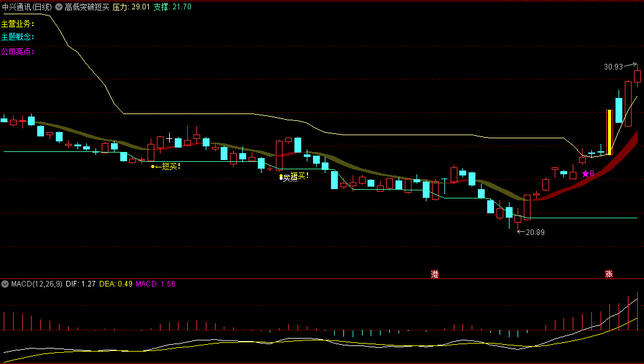Screen dimensions: 644x364
Task: Click the 主营业务 label
Action: [17, 24]
